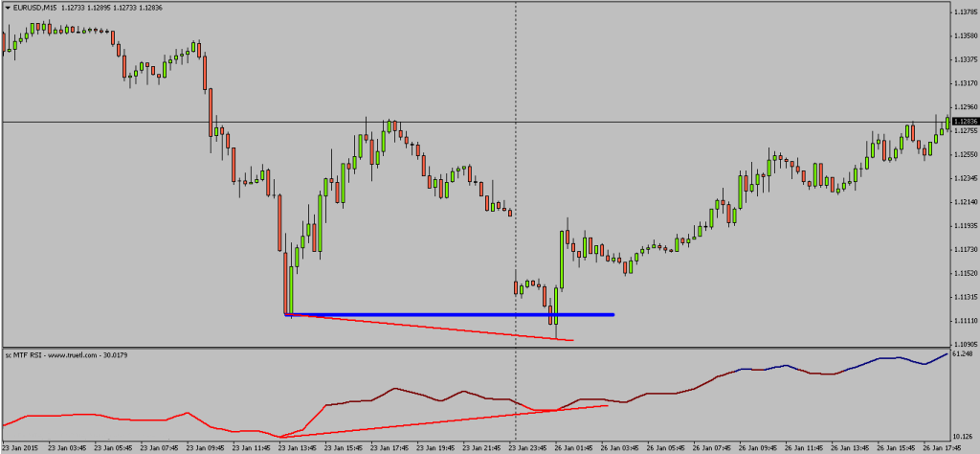The width and height of the screenshot is (980, 454).
Task: Click the RSI scale value 61.248
Action: [961, 354]
